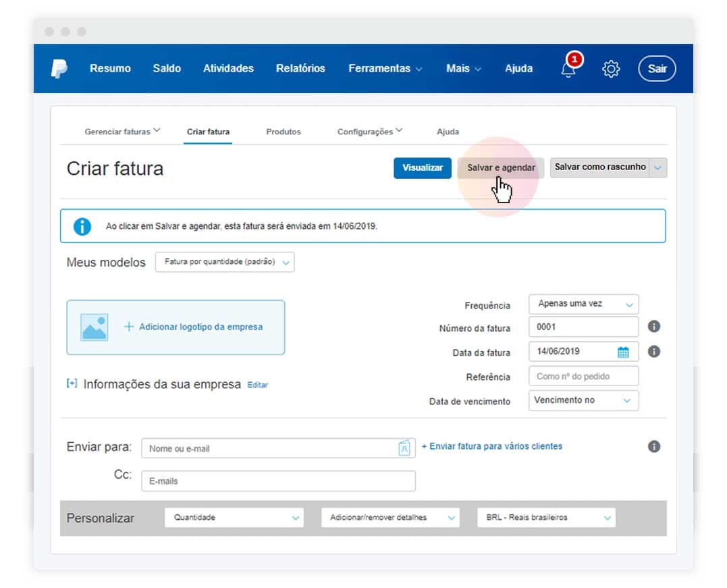Open the Meus modelos template dropdown
727x588 pixels.
(x=225, y=262)
